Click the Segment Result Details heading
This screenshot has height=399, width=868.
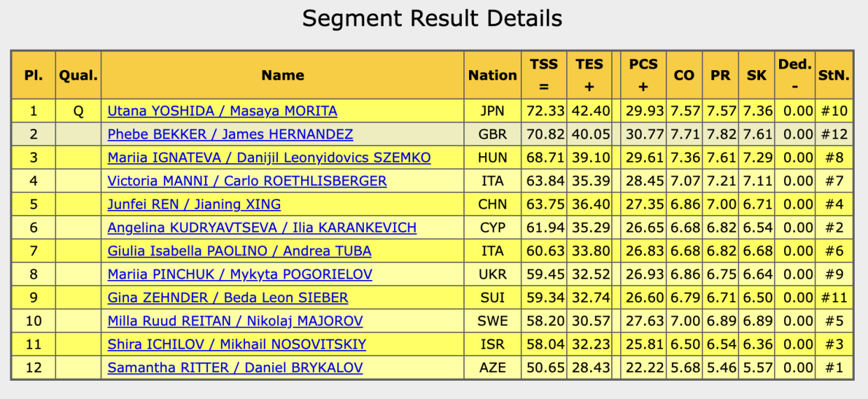(x=432, y=18)
